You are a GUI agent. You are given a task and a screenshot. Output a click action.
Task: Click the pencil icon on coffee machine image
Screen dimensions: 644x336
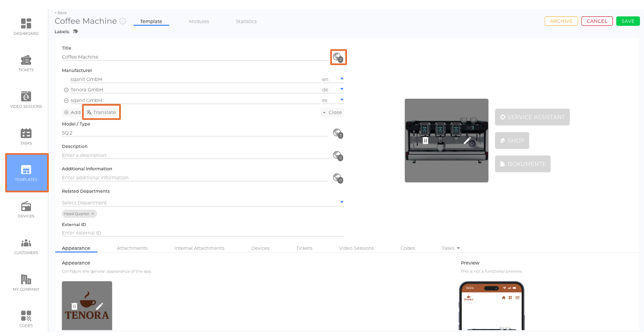click(x=467, y=140)
